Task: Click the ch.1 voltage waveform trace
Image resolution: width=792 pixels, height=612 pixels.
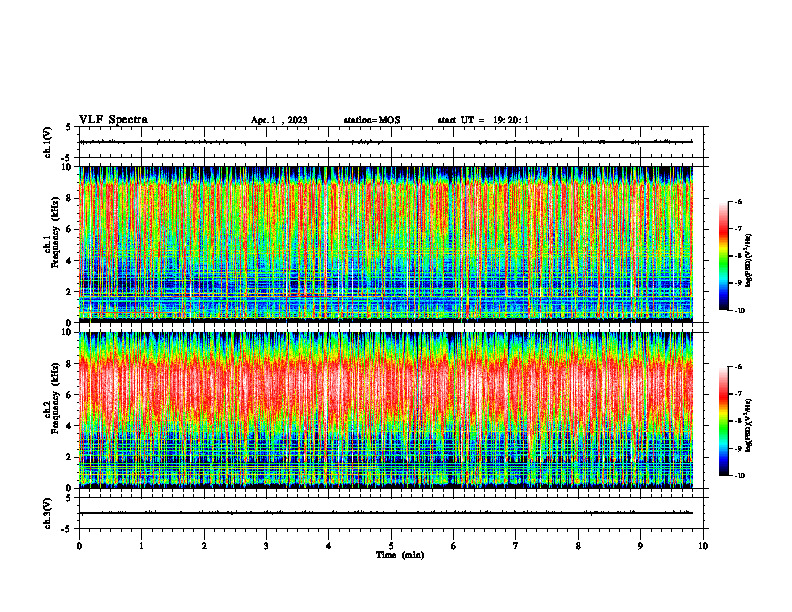Action: [386, 142]
